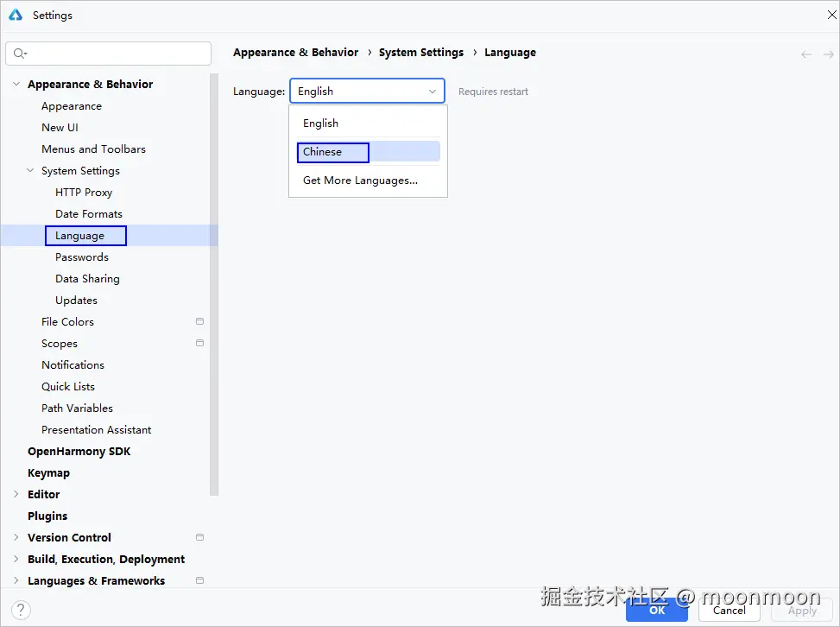Collapse the Appearance & Behavior section
Screen dimensions: 840x627
[16, 84]
